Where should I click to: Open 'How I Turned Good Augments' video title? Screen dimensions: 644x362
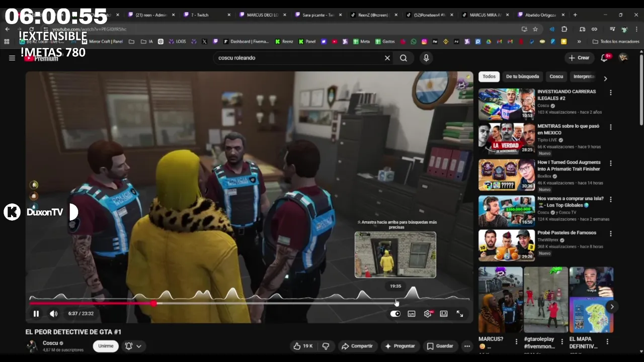coord(569,165)
